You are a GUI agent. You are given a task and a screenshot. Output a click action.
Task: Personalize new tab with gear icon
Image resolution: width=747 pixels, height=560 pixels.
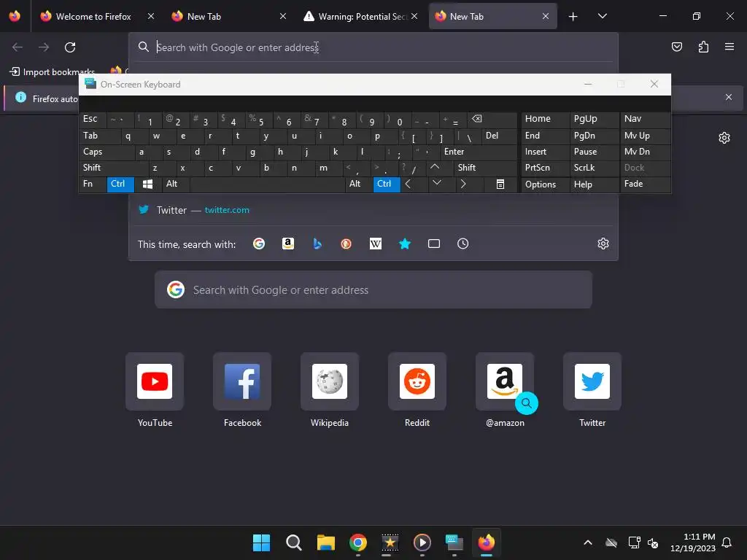(724, 138)
